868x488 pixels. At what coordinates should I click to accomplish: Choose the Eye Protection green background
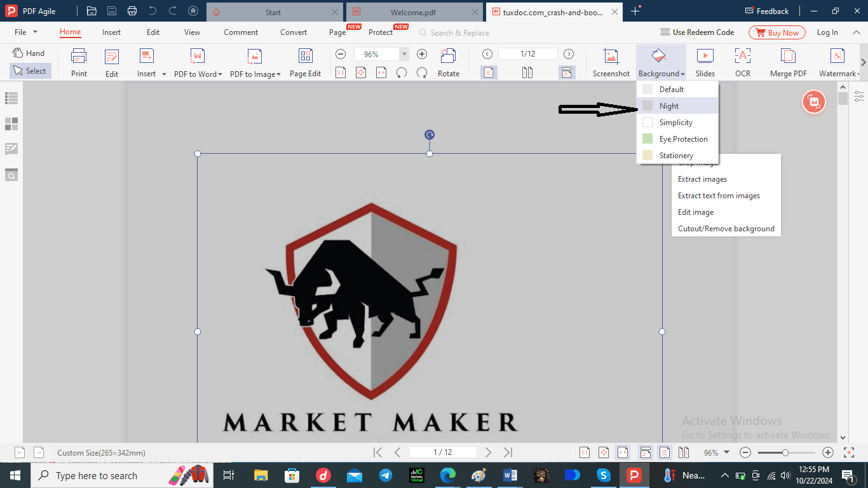coord(677,139)
